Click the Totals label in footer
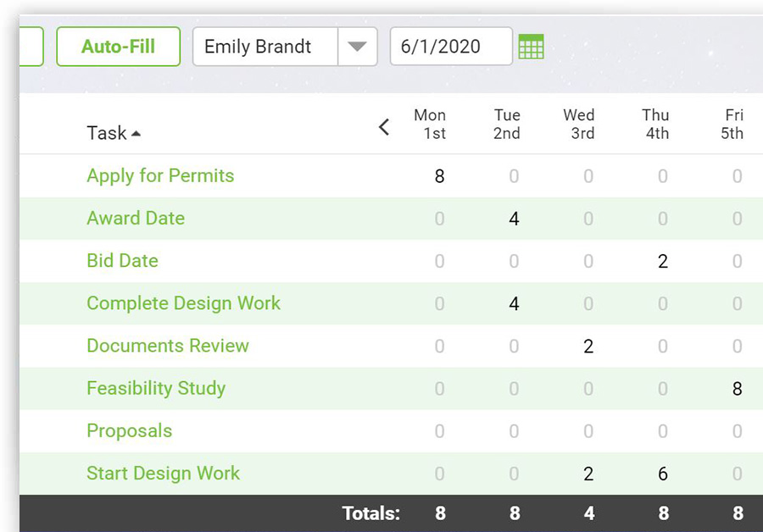 [x=370, y=513]
